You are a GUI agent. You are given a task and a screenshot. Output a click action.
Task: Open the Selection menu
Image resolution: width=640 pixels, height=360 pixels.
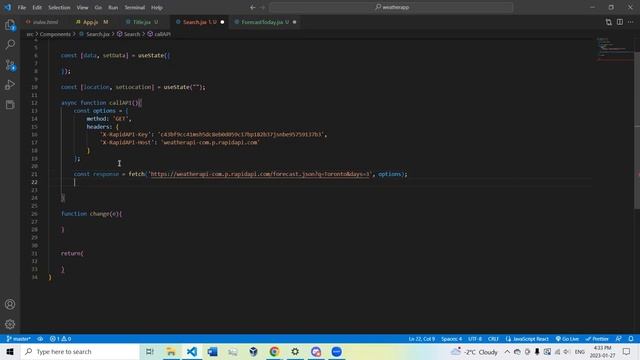(59, 7)
